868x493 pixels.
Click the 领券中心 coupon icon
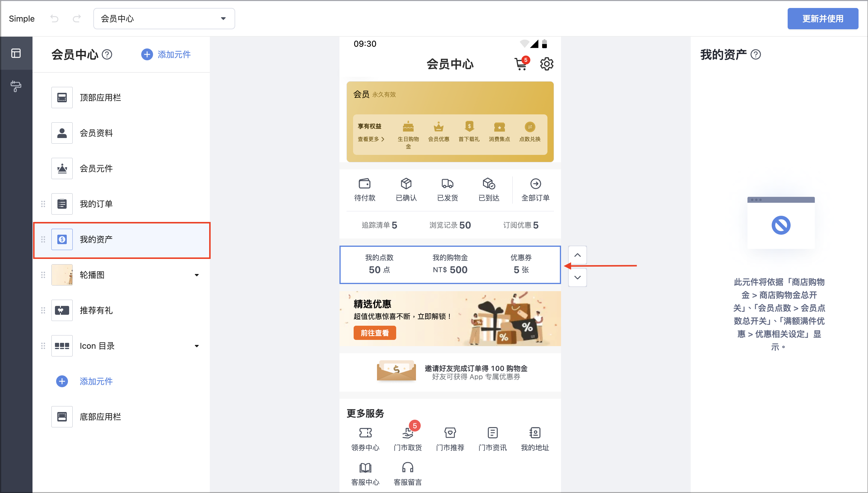(365, 433)
